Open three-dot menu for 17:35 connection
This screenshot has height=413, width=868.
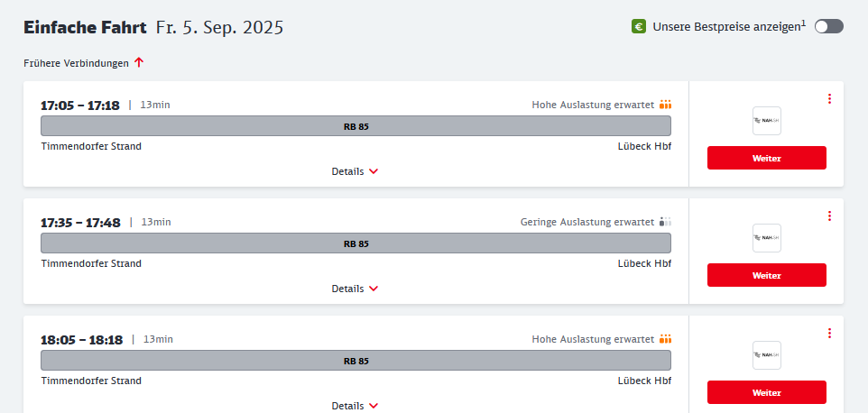[x=829, y=216]
